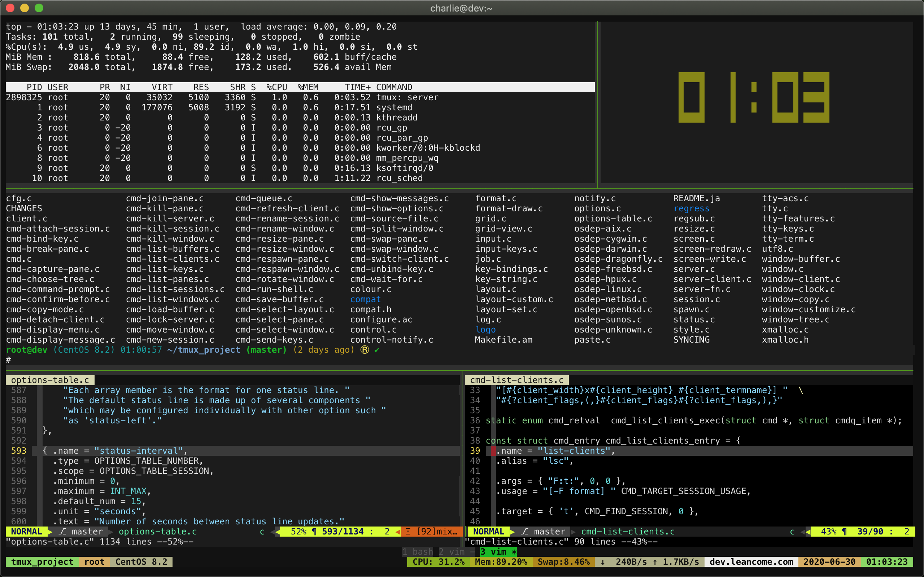The image size is (924, 577).
Task: Click the tmux_project session name in status bar
Action: point(42,562)
